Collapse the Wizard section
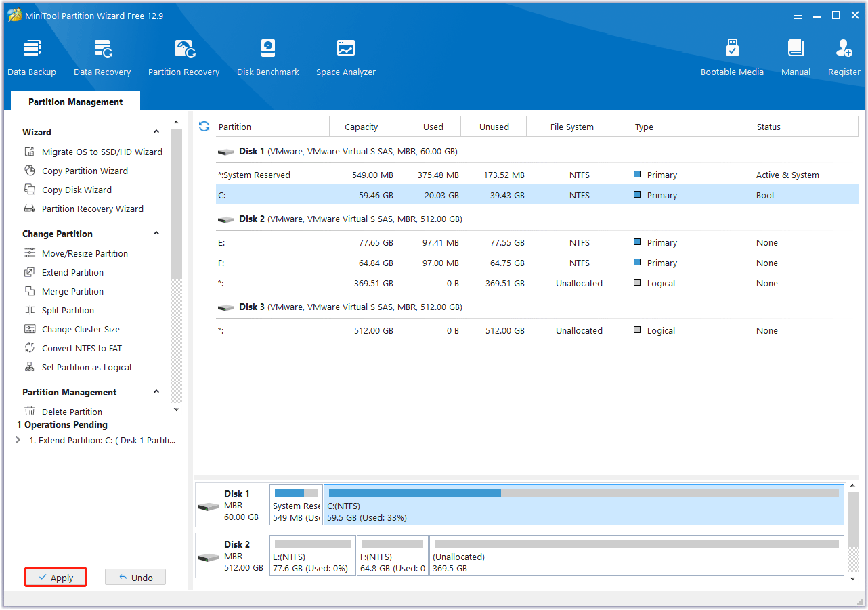Screen dimensions: 868x610 click(x=156, y=132)
